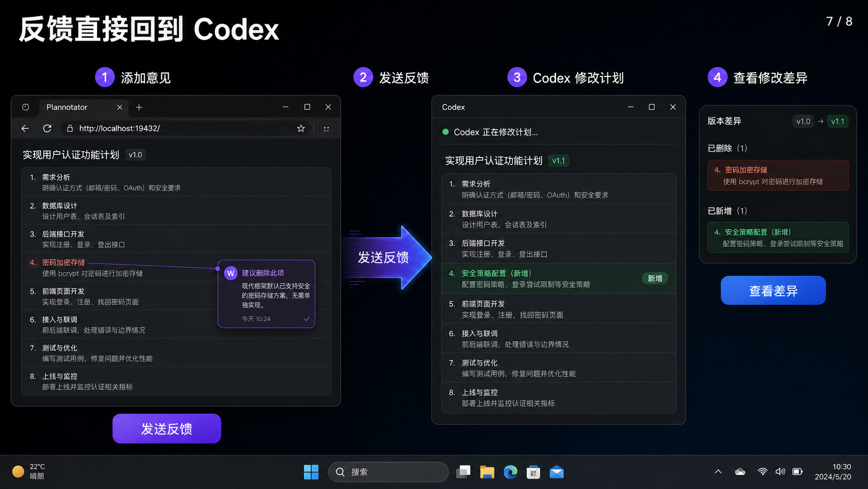Image resolution: width=868 pixels, height=489 pixels.
Task: Show hidden system tray icons
Action: pyautogui.click(x=718, y=472)
